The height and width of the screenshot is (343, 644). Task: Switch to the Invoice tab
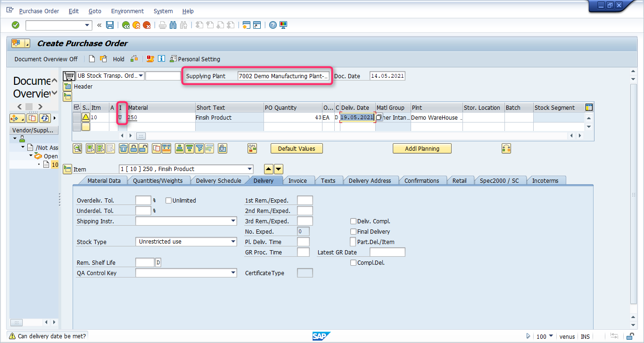coord(297,180)
